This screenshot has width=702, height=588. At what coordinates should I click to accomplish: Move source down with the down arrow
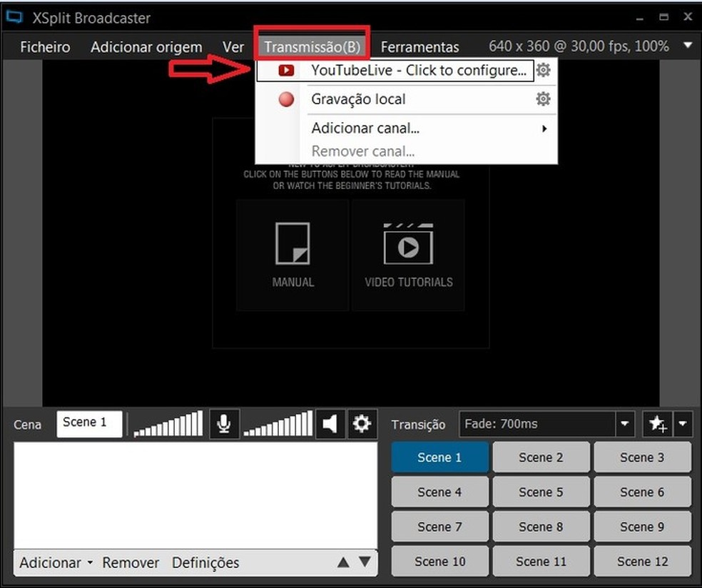click(x=365, y=562)
